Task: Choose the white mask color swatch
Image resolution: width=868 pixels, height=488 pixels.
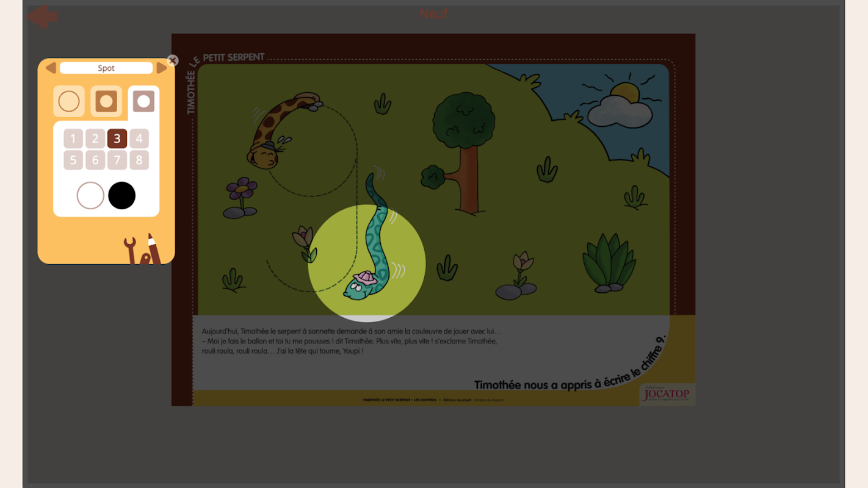Action: [x=90, y=196]
